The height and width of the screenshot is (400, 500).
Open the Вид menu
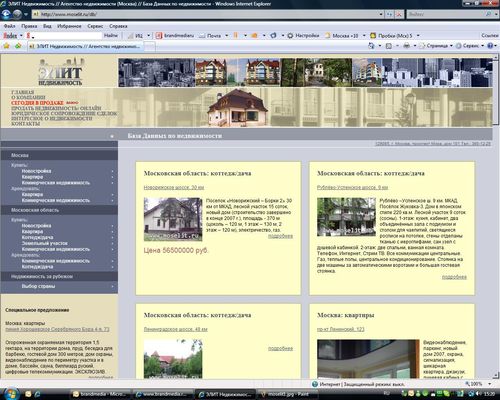click(x=47, y=26)
